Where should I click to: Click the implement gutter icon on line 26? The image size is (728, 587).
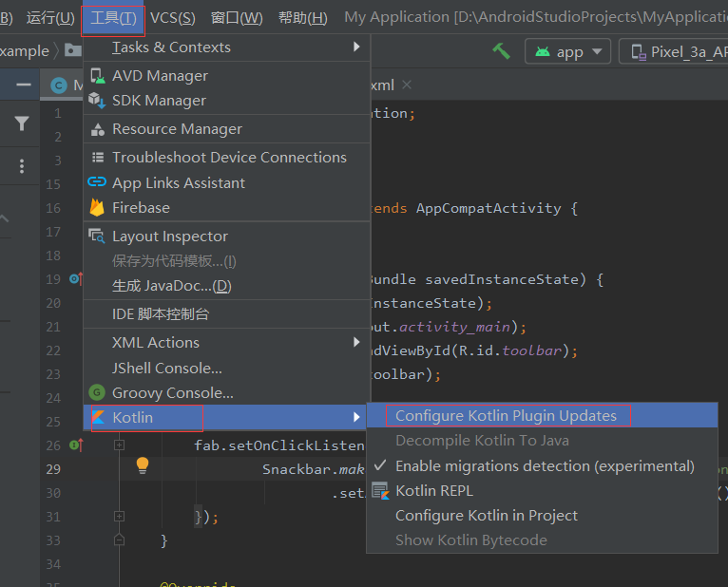coord(76,445)
